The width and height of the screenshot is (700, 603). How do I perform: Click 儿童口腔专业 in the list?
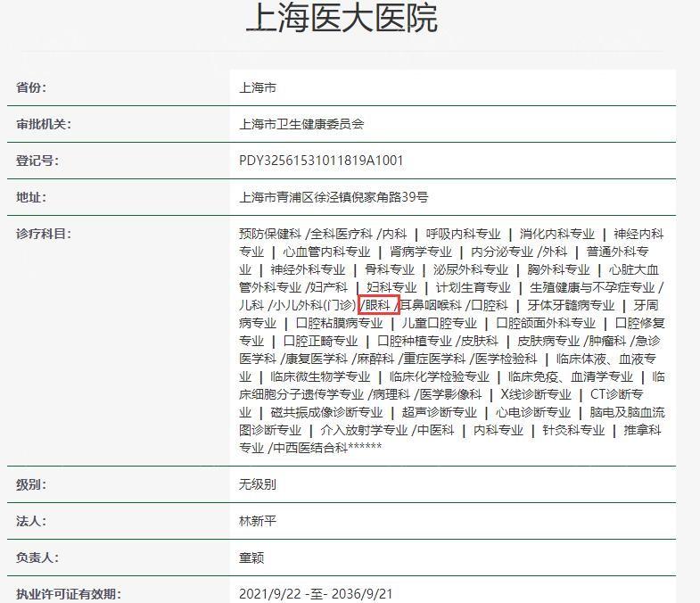(440, 324)
